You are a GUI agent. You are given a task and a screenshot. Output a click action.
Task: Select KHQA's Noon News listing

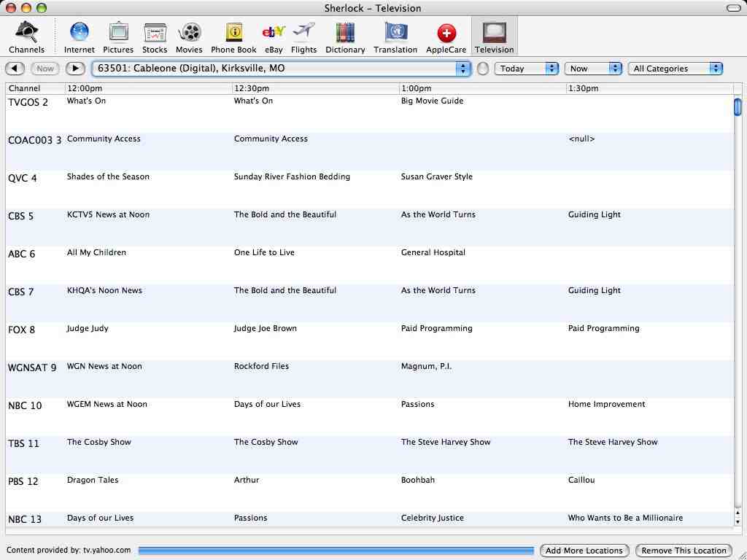coord(104,290)
